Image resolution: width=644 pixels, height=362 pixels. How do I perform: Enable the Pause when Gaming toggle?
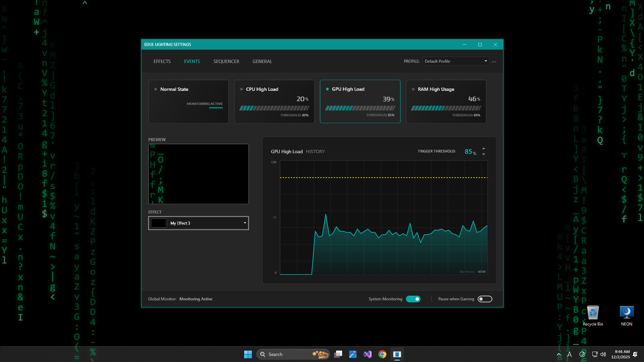pos(485,299)
